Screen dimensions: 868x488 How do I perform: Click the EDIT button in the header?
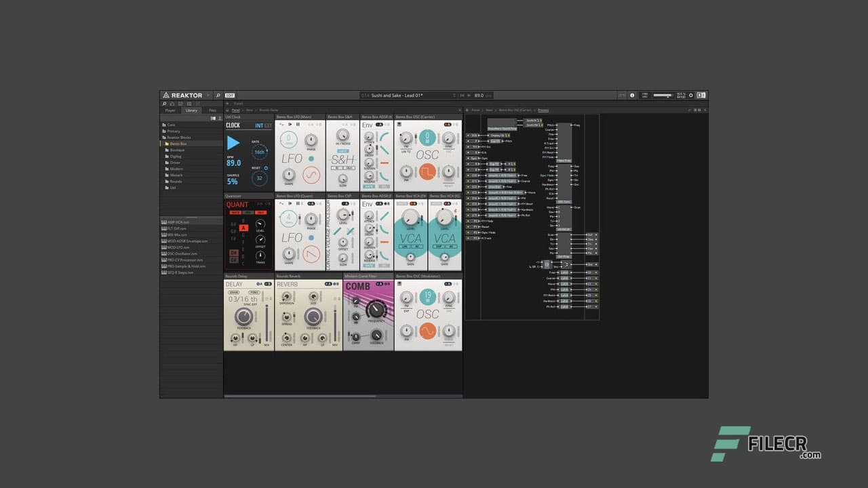pos(231,96)
